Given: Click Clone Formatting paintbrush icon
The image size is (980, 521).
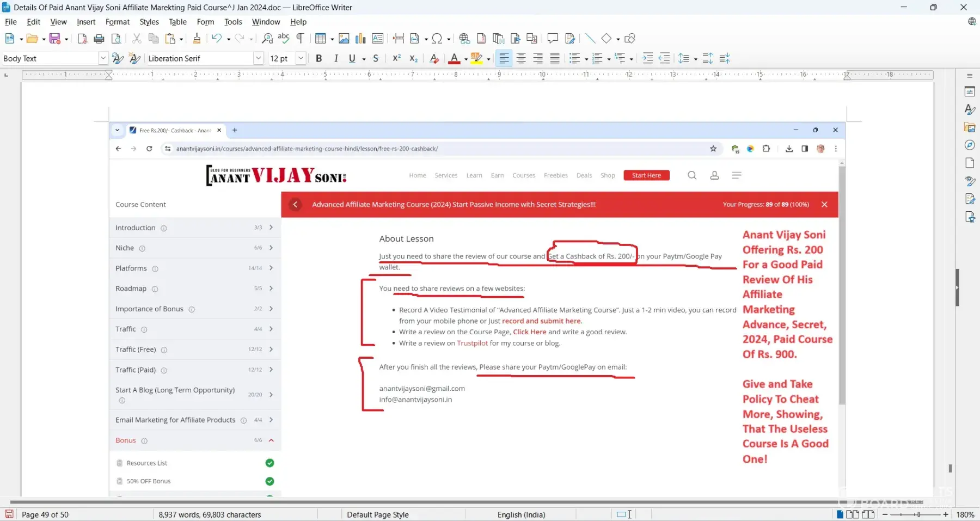Looking at the screenshot, I should click(x=197, y=39).
